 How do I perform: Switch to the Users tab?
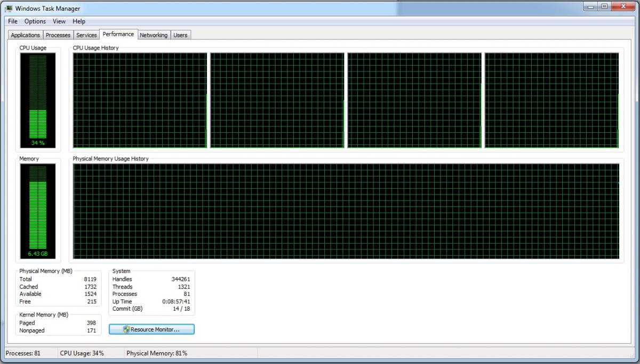coord(180,35)
